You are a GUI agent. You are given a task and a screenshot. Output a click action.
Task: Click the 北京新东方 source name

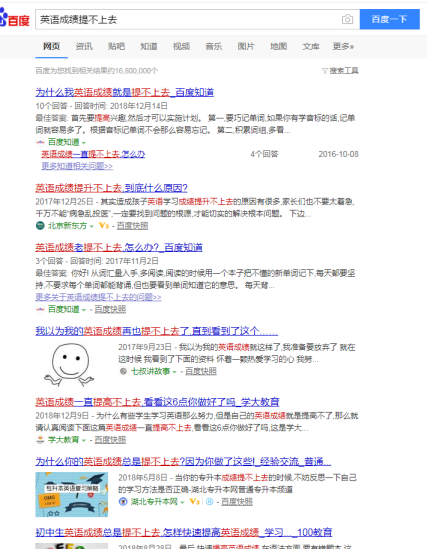67,225
